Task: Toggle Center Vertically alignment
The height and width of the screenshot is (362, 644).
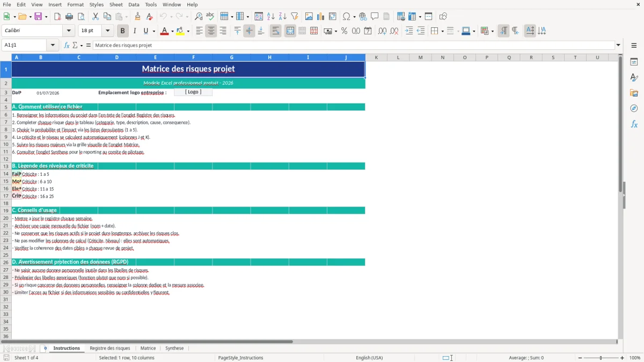Action: point(249,31)
